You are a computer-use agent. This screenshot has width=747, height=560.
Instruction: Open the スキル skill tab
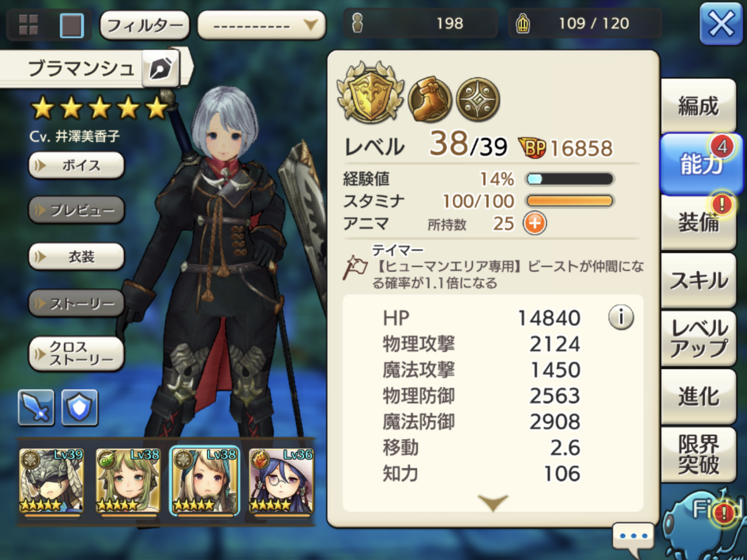tap(698, 280)
